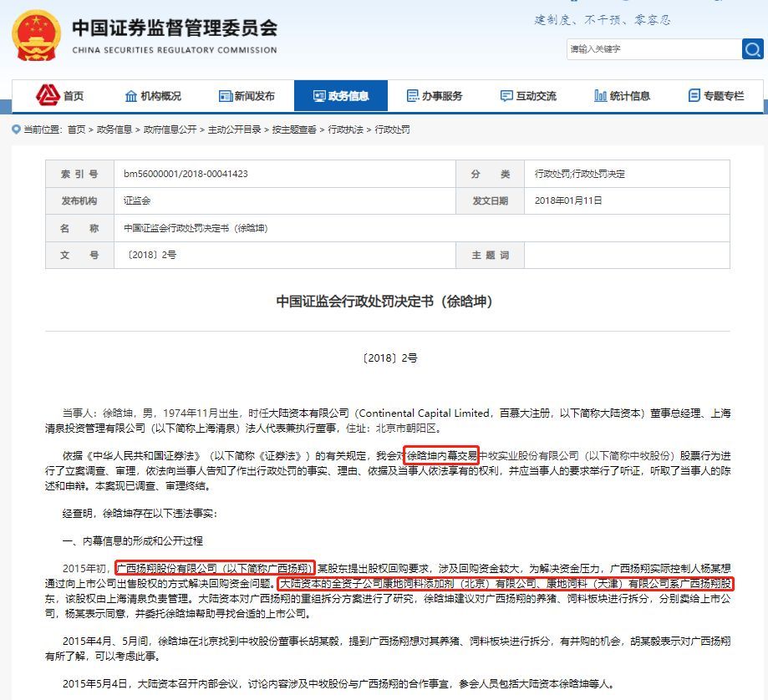
Task: Select the 政务信息 tab
Action: (341, 96)
